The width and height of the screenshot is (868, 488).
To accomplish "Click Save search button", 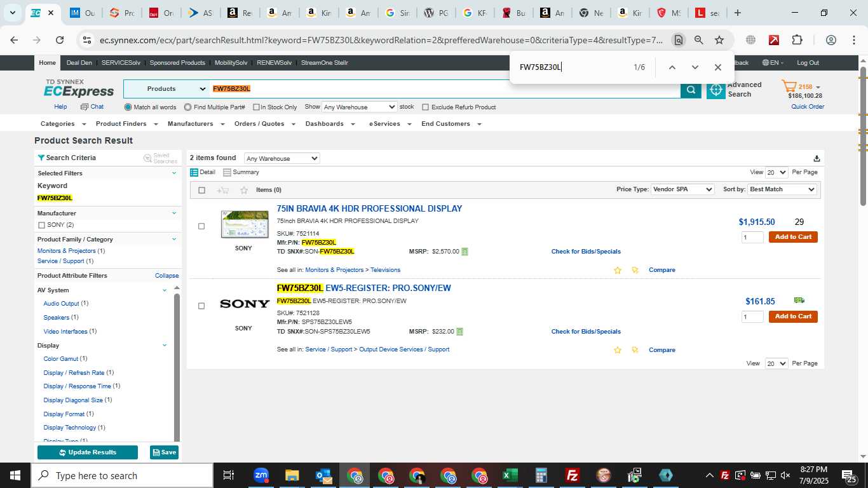I will (x=164, y=452).
